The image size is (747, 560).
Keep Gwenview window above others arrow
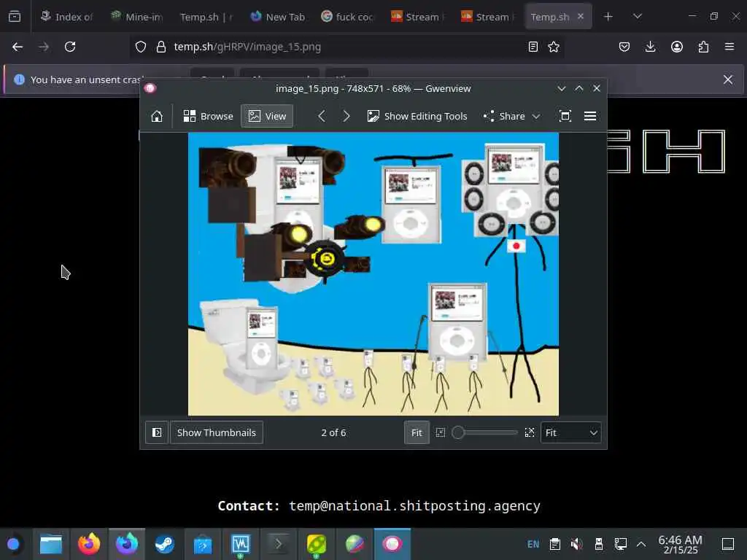coord(578,88)
